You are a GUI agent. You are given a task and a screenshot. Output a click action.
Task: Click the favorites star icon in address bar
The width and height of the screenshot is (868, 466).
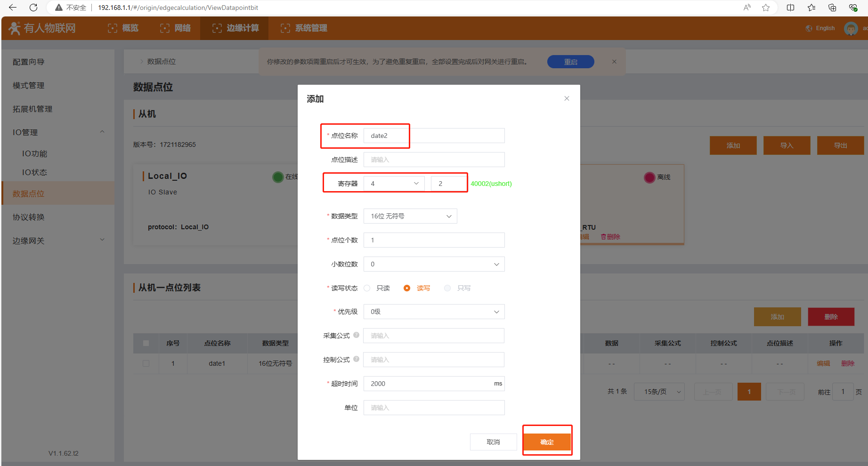pos(766,8)
